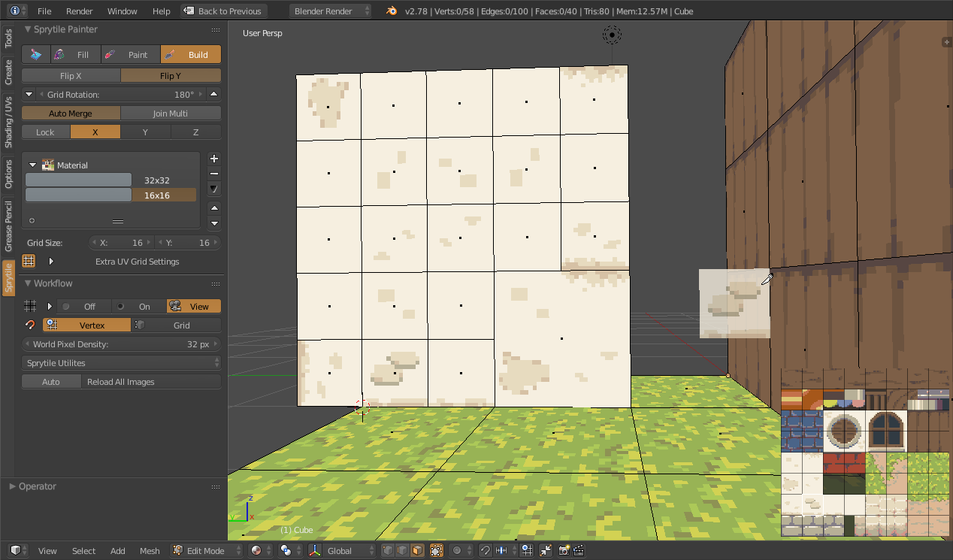Viewport: 953px width, 560px height.
Task: Select the Vertex snap button
Action: (87, 325)
